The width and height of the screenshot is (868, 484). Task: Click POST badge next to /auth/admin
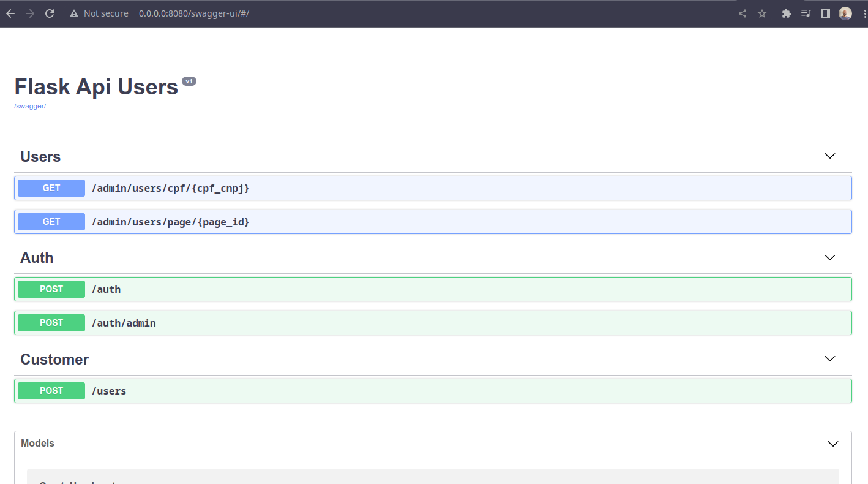[51, 323]
